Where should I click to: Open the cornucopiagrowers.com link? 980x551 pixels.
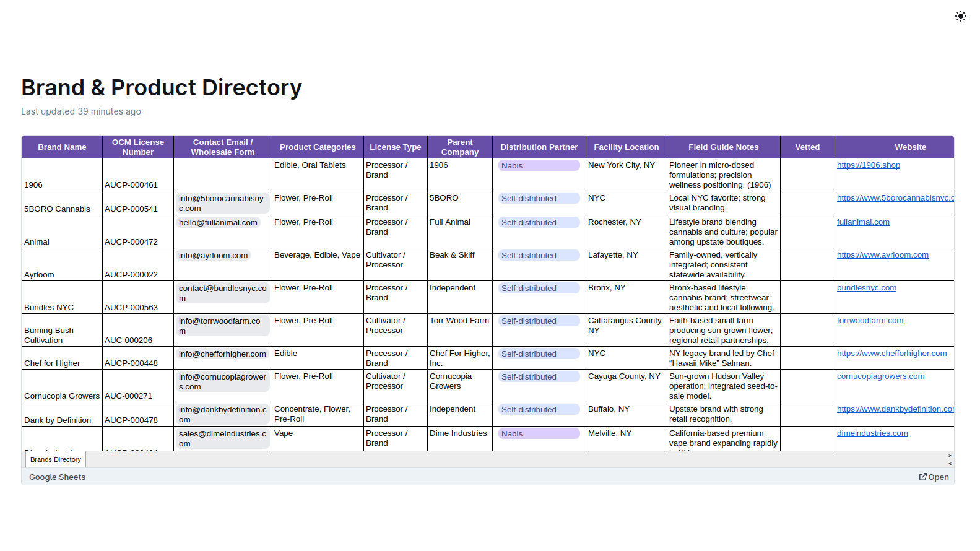[x=880, y=376]
